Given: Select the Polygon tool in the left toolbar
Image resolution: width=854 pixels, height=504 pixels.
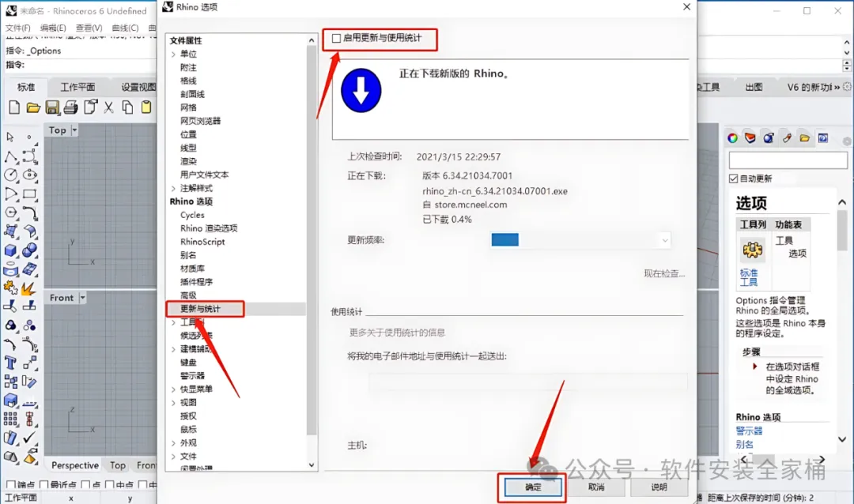Looking at the screenshot, I should tap(10, 213).
